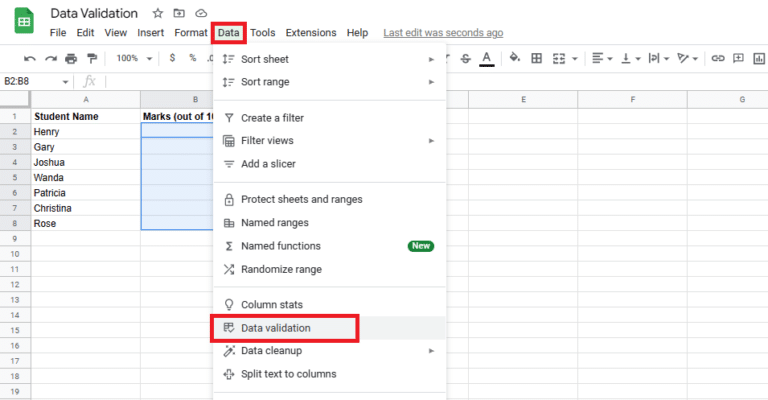Choose Randomize range
Screen dimensions: 768x400
click(329, 269)
